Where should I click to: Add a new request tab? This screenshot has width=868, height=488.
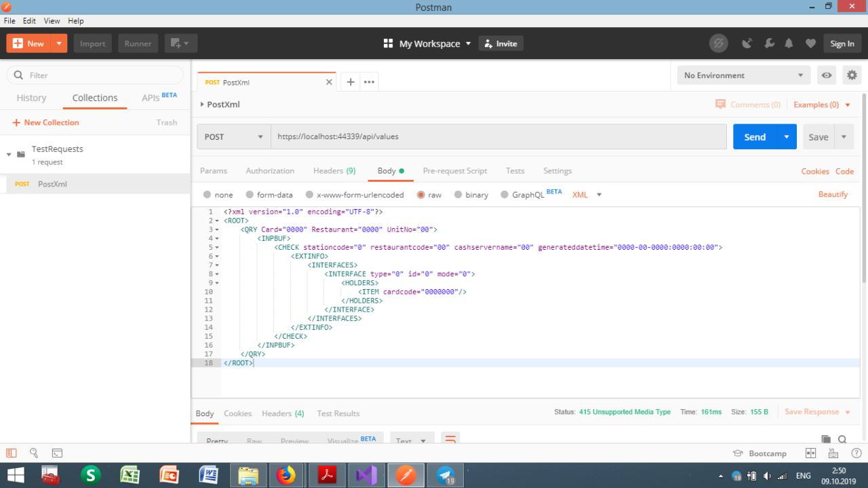351,82
